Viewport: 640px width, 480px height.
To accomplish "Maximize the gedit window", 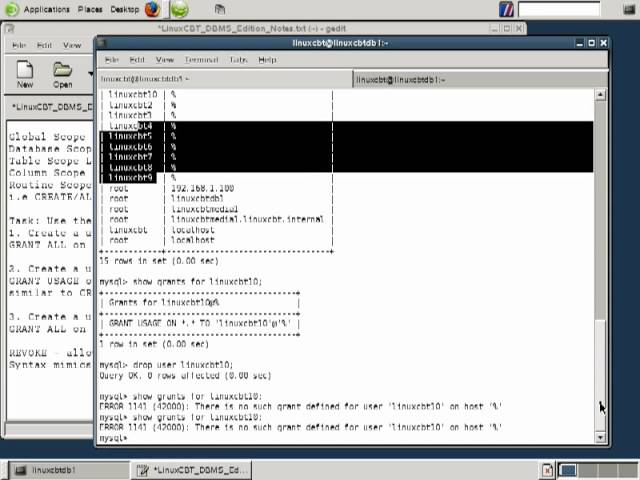I will click(507, 28).
